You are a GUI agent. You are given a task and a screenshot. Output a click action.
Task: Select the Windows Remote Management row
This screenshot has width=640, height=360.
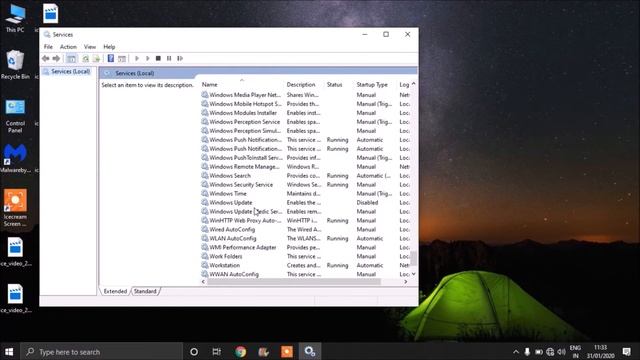click(x=305, y=167)
